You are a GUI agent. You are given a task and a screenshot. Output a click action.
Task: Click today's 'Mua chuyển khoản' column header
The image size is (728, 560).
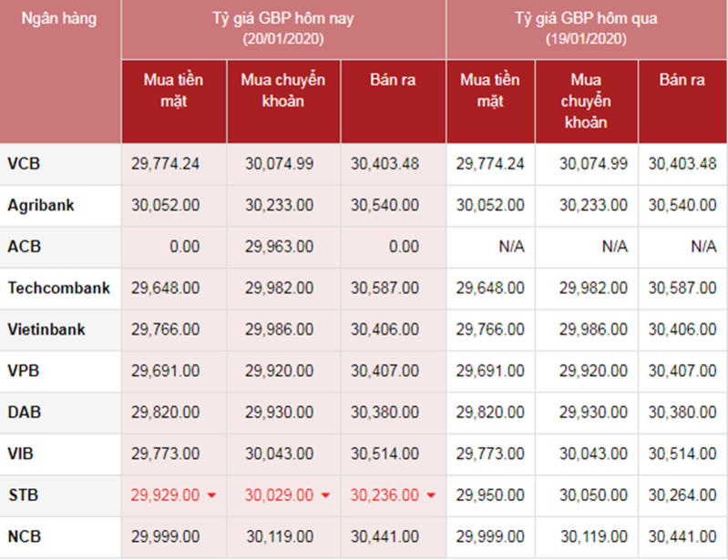click(x=283, y=90)
